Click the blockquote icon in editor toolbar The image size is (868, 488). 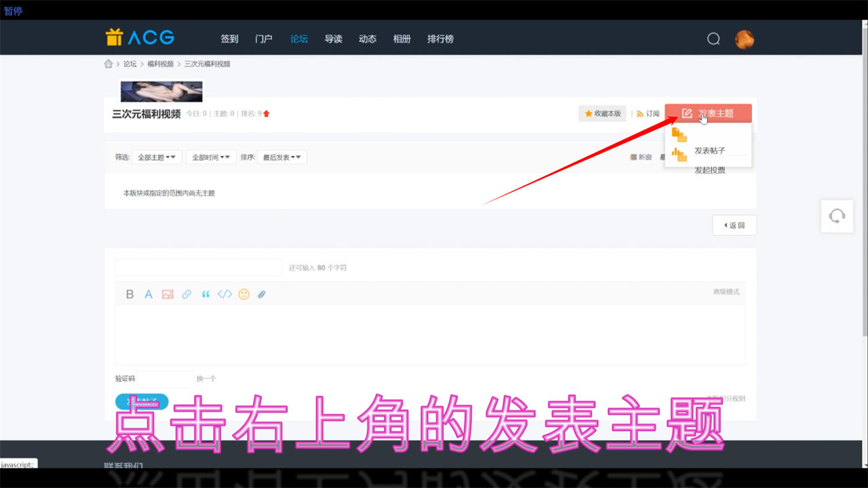pyautogui.click(x=205, y=294)
